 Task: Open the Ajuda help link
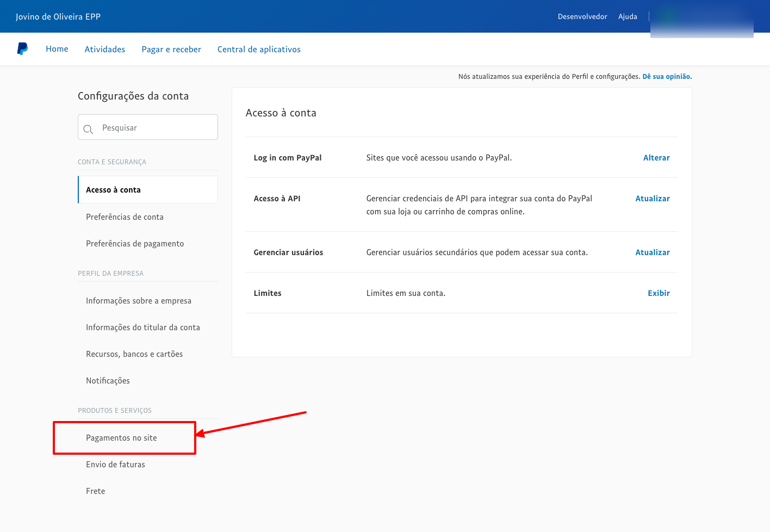tap(628, 17)
